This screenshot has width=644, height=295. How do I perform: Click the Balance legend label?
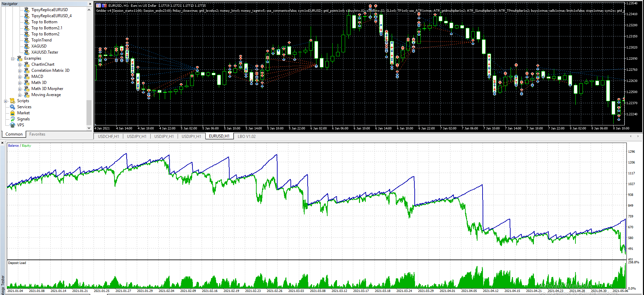(14, 146)
